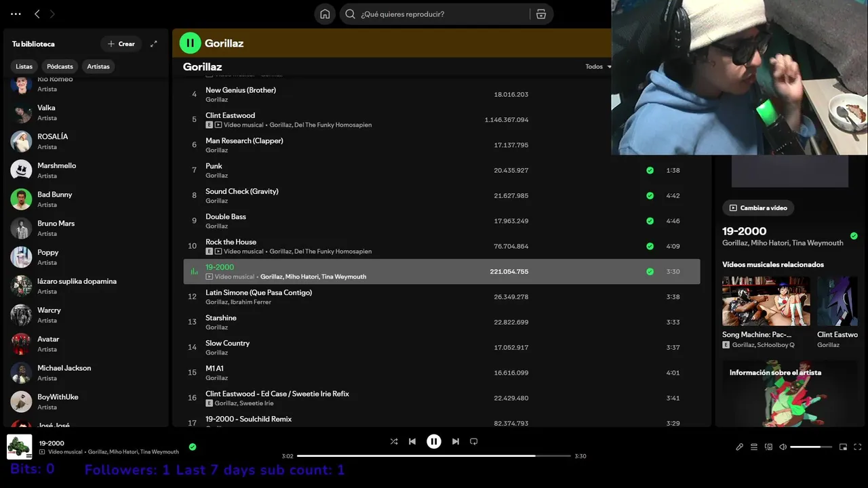Open the three-dots app menu
This screenshot has height=488, width=868.
(16, 14)
